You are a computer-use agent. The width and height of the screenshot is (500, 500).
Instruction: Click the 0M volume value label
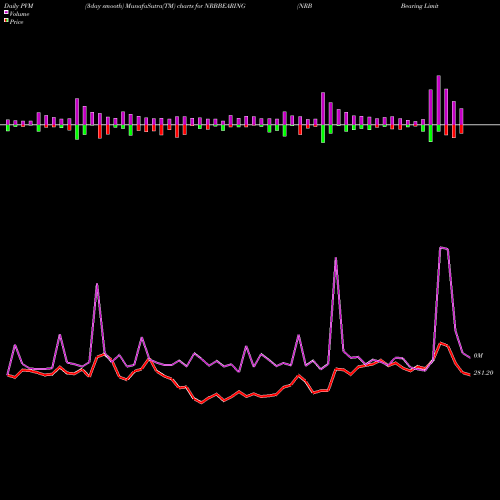coord(478,356)
